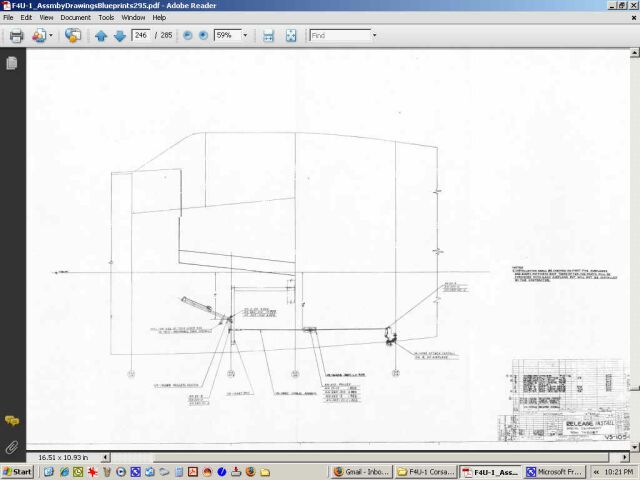The width and height of the screenshot is (640, 480).
Task: Close the document with menu-bar X
Action: coord(634,18)
